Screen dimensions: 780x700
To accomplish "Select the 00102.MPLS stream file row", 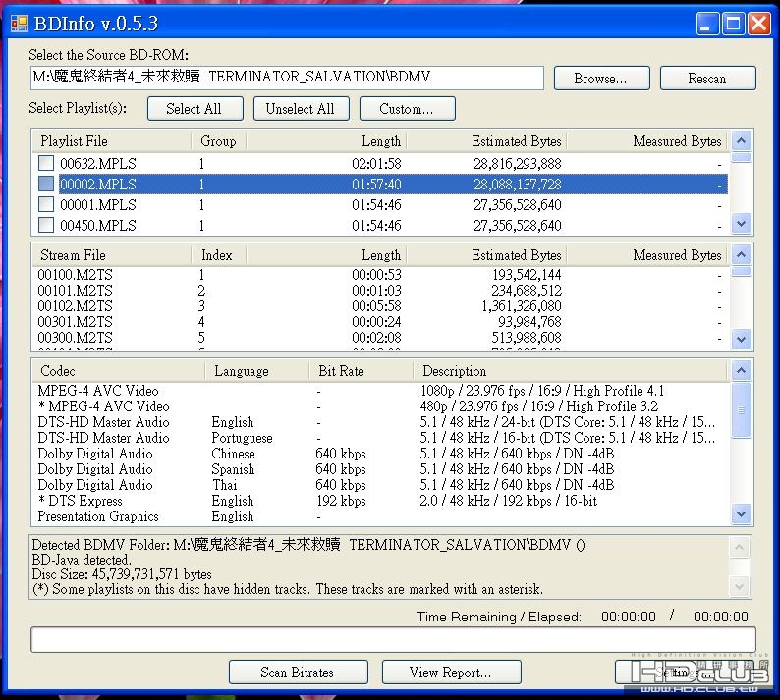I will [76, 306].
